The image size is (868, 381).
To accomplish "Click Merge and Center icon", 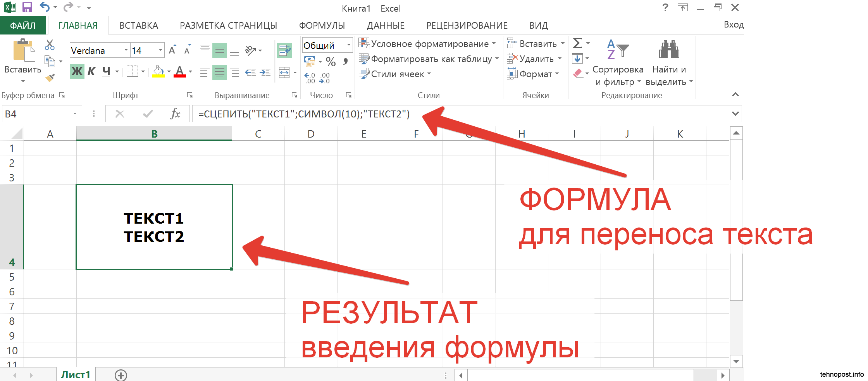I will 284,72.
